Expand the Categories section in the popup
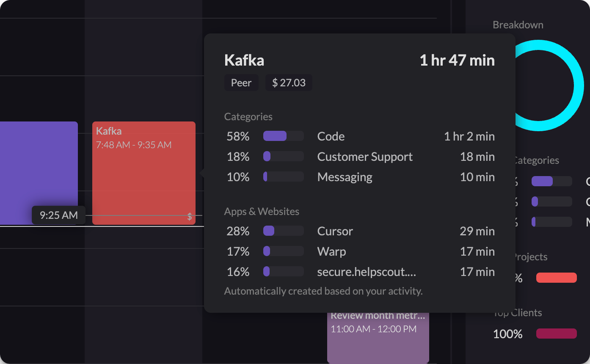 [248, 116]
